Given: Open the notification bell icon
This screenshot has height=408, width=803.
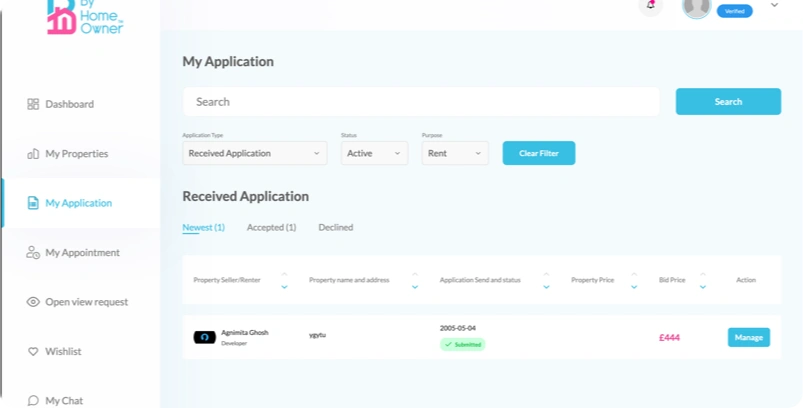Looking at the screenshot, I should point(651,5).
